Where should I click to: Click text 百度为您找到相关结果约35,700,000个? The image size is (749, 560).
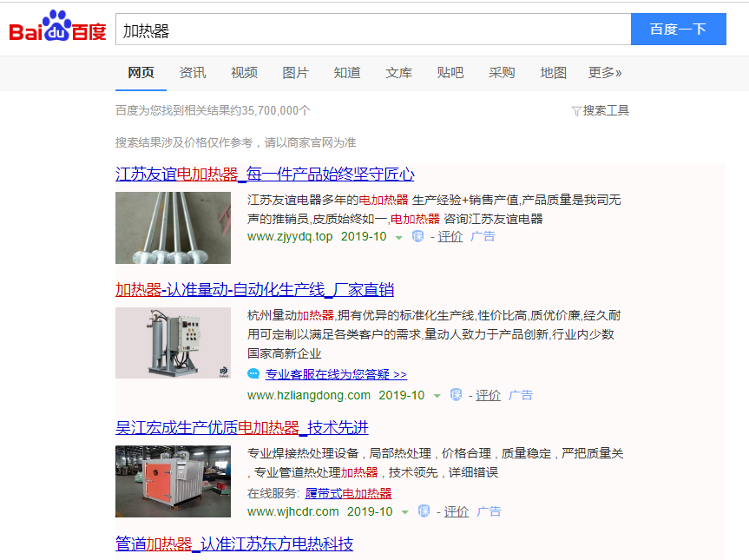pyautogui.click(x=213, y=111)
